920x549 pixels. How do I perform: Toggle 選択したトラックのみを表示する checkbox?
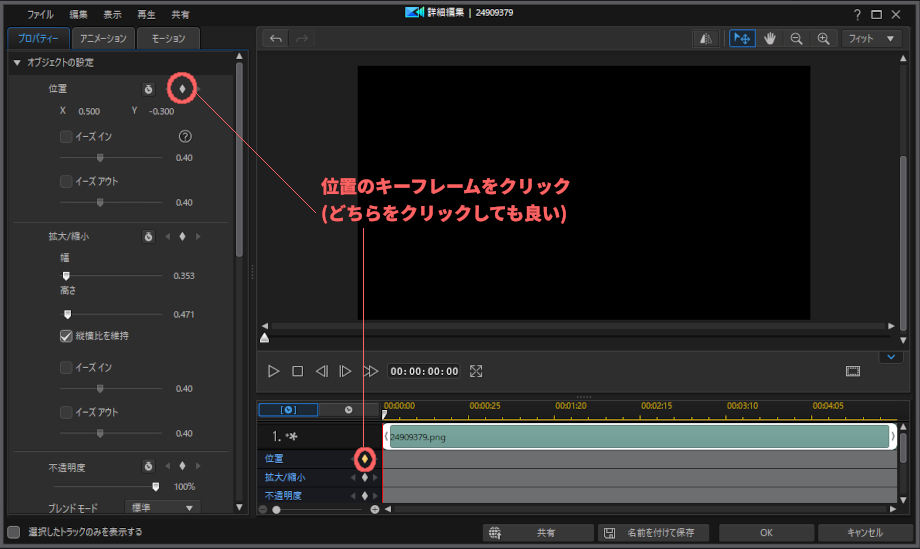click(x=14, y=532)
